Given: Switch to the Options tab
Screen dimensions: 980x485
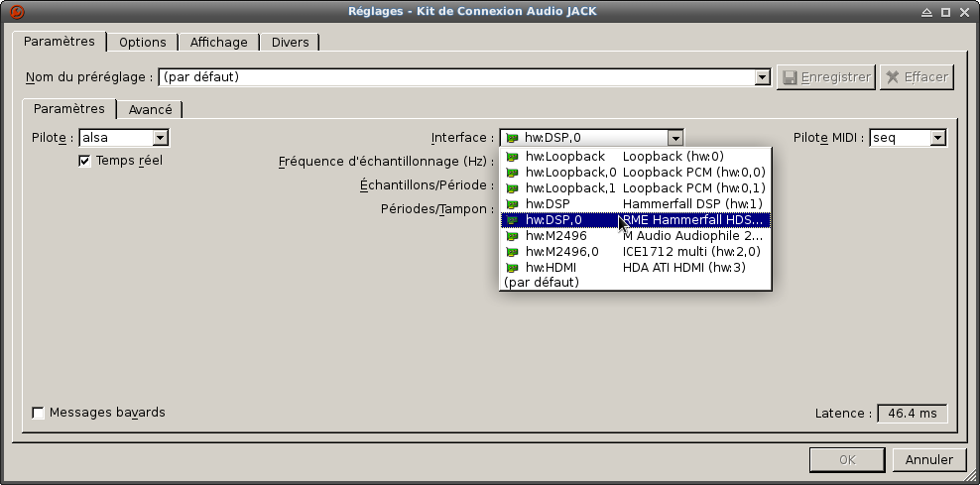Looking at the screenshot, I should [143, 43].
